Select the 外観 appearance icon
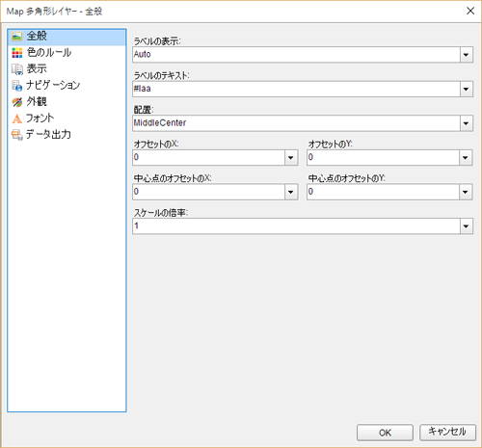 [x=17, y=102]
